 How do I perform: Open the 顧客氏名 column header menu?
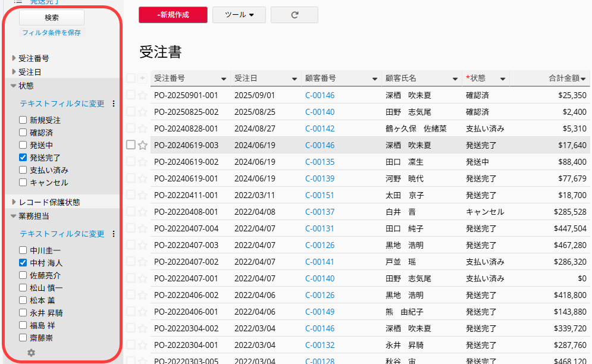pos(456,79)
